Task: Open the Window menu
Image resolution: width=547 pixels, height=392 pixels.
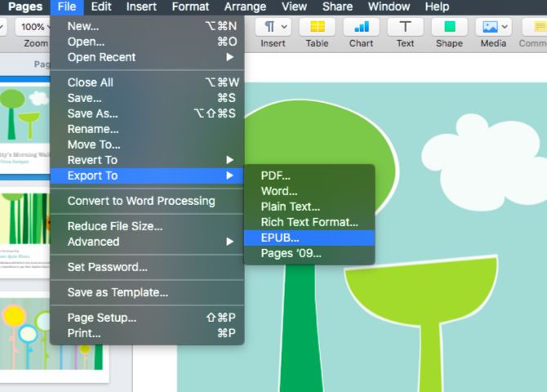Action: [389, 7]
